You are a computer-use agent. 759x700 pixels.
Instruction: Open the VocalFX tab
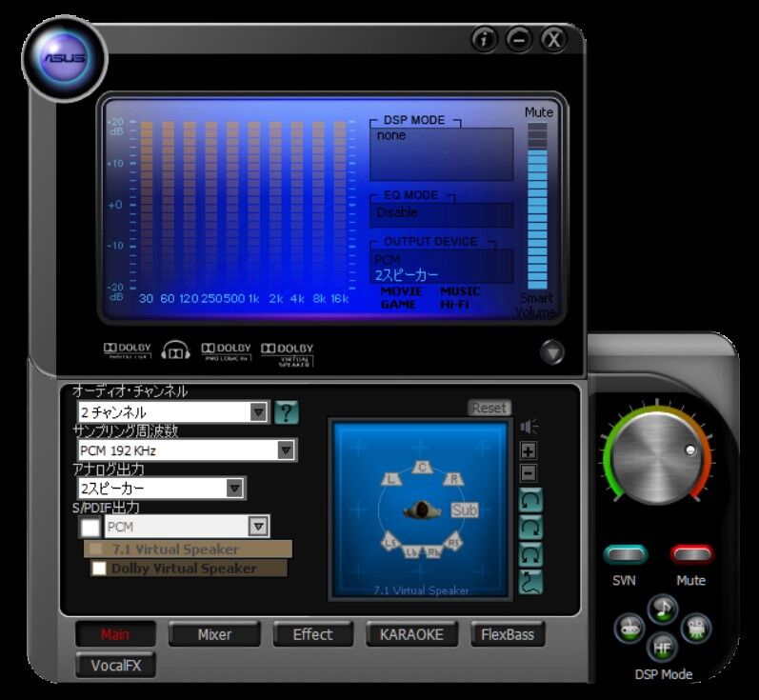pyautogui.click(x=115, y=665)
